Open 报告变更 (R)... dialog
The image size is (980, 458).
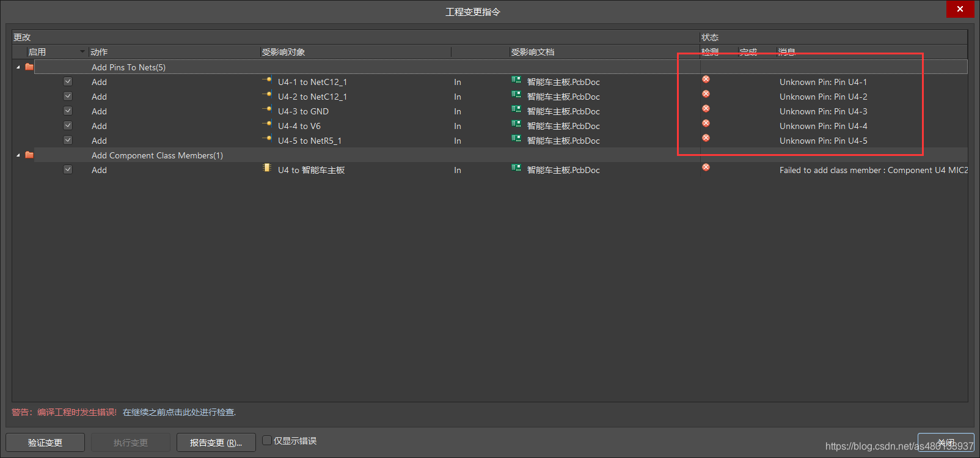click(216, 443)
